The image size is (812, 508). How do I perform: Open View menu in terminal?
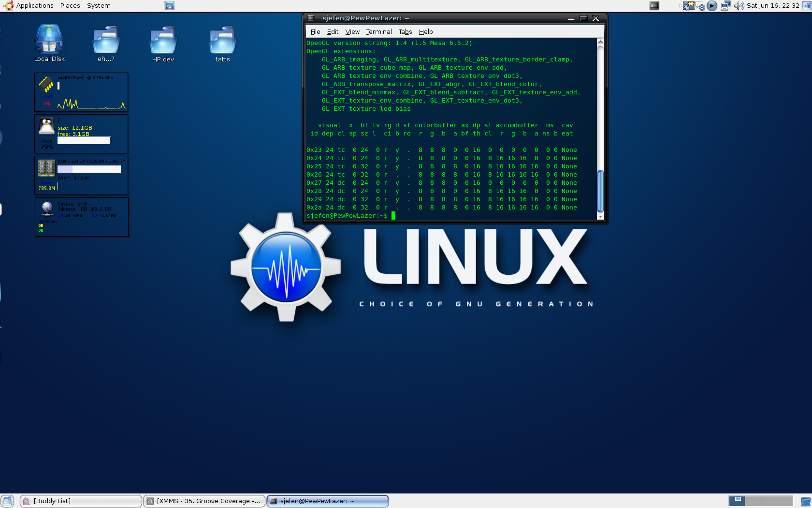[x=352, y=32]
